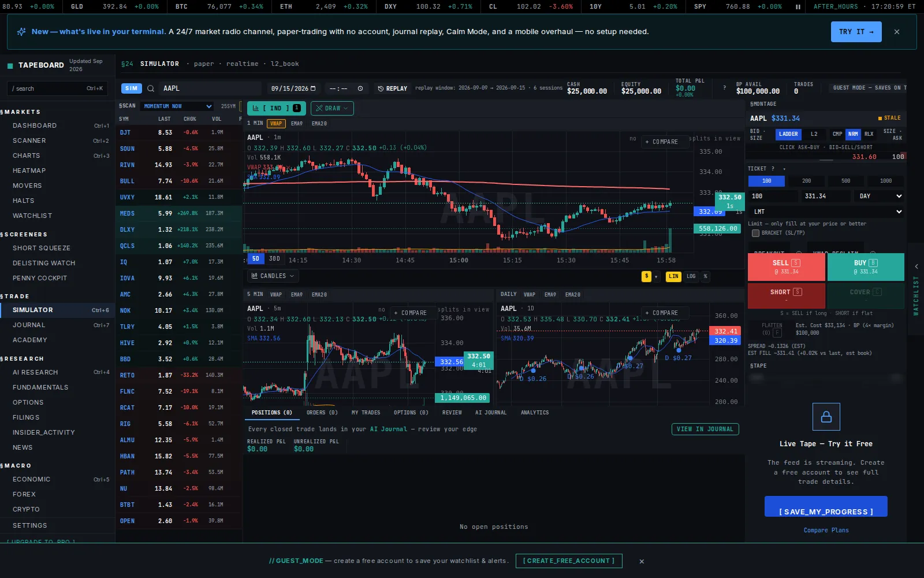The width and height of the screenshot is (924, 578).
Task: Open the ANALYTICS tab
Action: click(535, 413)
